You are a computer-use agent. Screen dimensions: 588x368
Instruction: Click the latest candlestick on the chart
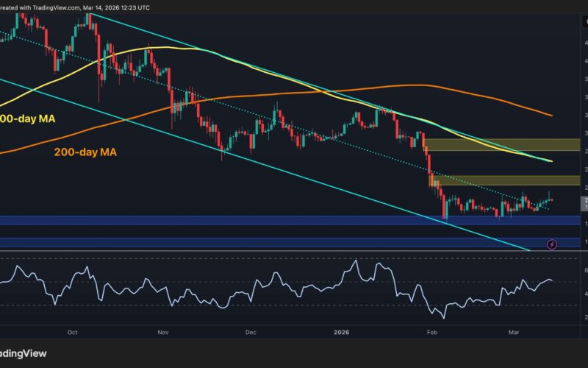pos(551,199)
